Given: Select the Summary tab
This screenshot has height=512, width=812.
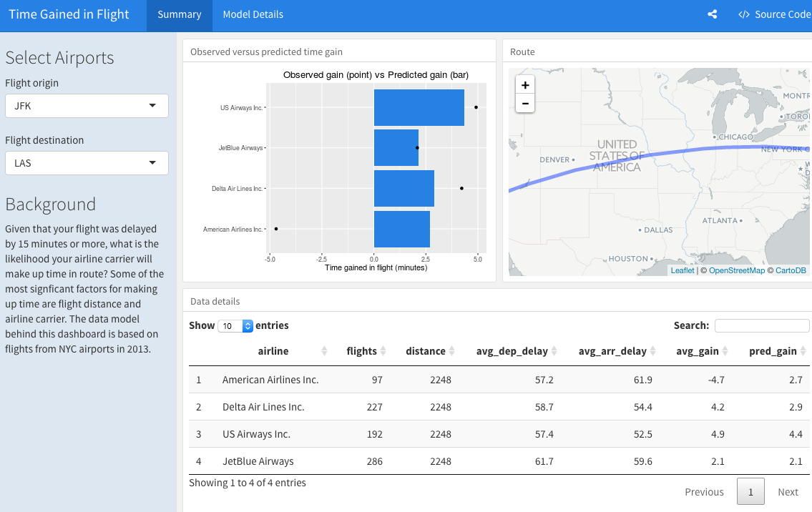Looking at the screenshot, I should coord(180,14).
